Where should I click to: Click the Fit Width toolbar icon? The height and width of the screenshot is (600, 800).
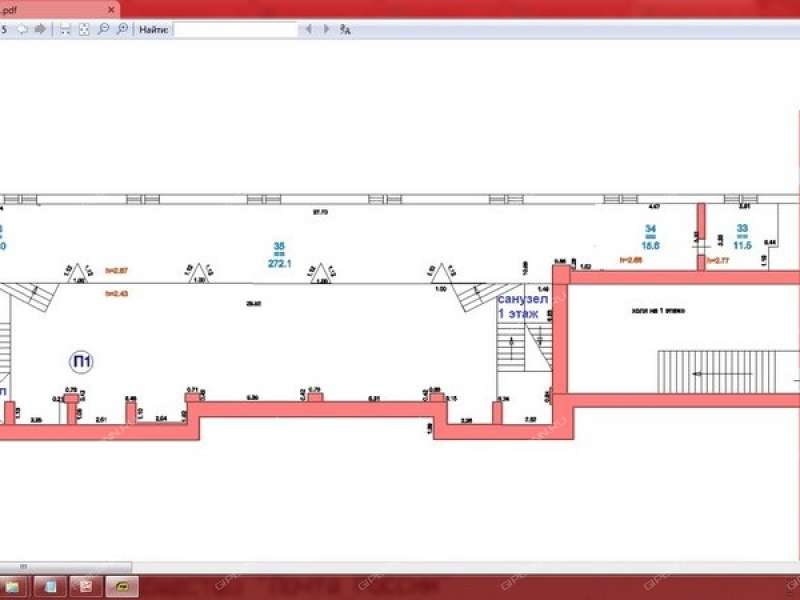click(x=65, y=29)
